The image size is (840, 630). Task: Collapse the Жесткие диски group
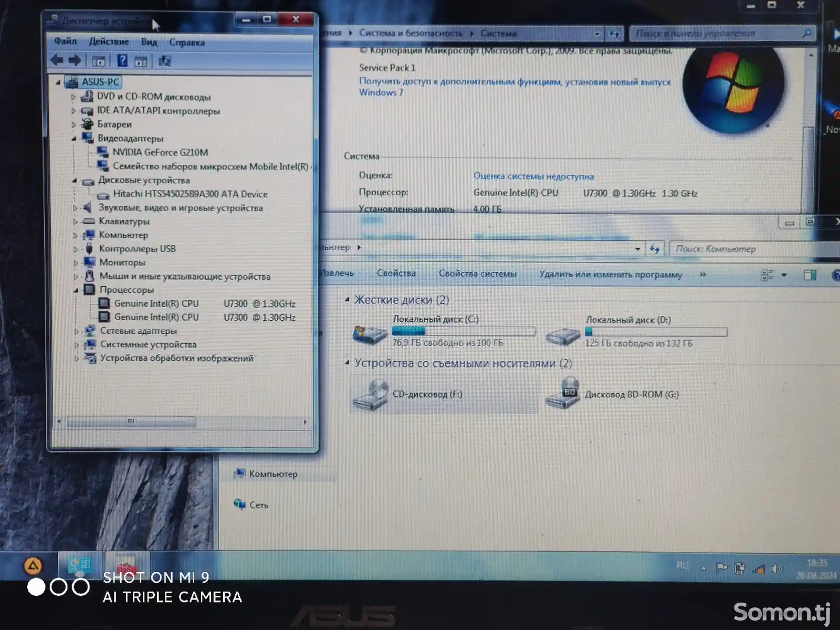(347, 299)
